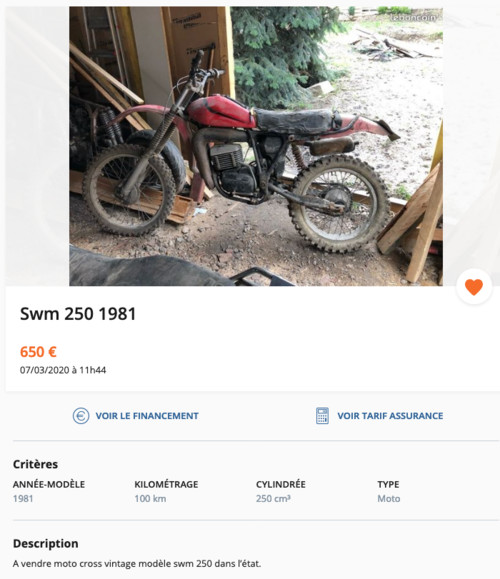Select the Moto type value
This screenshot has width=500, height=579.
(x=388, y=499)
